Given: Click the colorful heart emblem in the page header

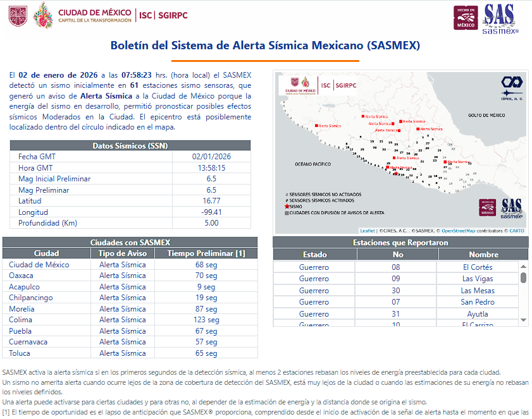Looking at the screenshot, I should point(43,15).
